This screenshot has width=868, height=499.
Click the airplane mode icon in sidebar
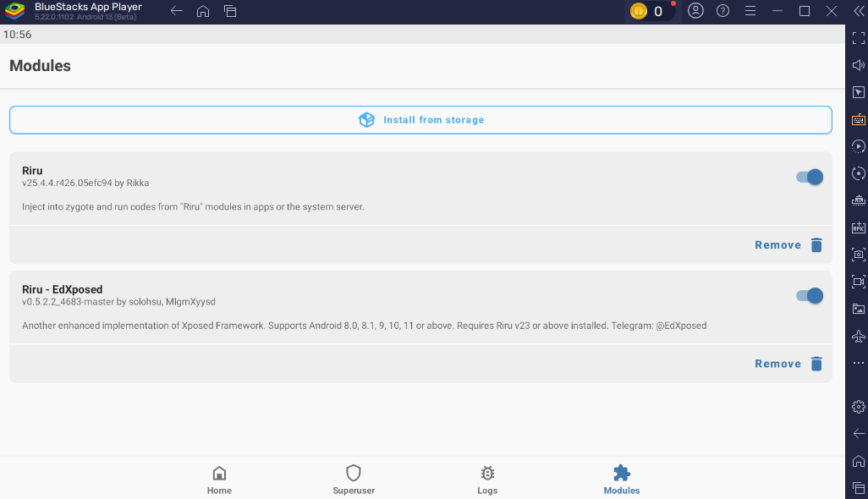(x=858, y=336)
